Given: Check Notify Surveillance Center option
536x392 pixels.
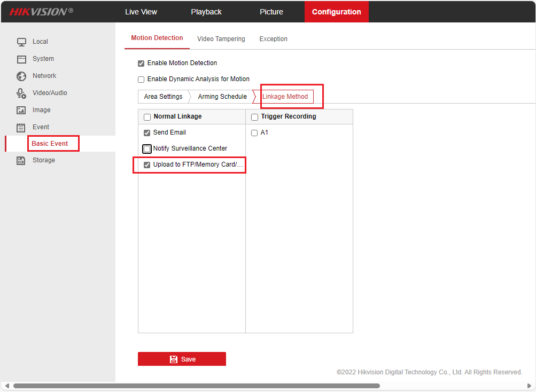Looking at the screenshot, I should 147,149.
